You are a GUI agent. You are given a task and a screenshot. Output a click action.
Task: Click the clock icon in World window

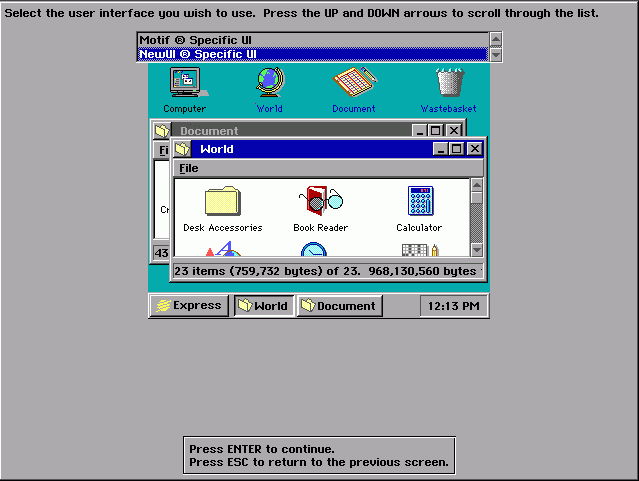click(x=313, y=249)
